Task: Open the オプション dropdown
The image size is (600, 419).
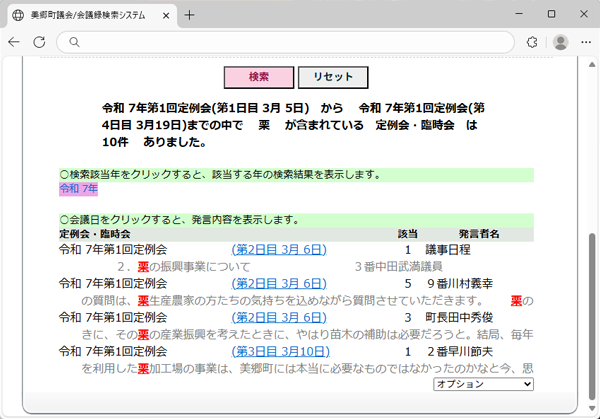Action: click(483, 384)
